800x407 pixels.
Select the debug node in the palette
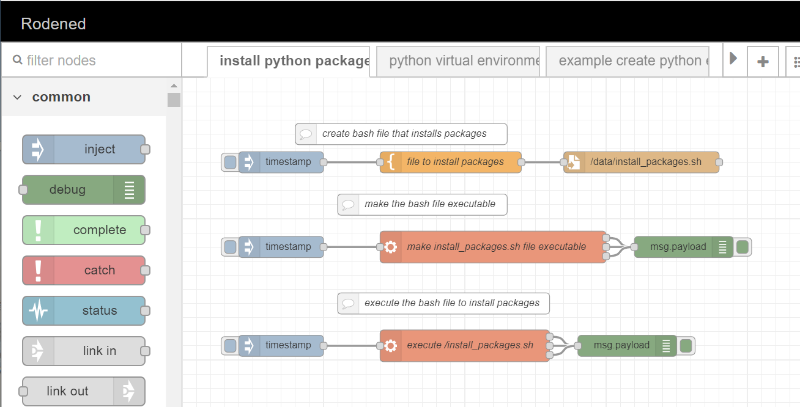(x=84, y=190)
